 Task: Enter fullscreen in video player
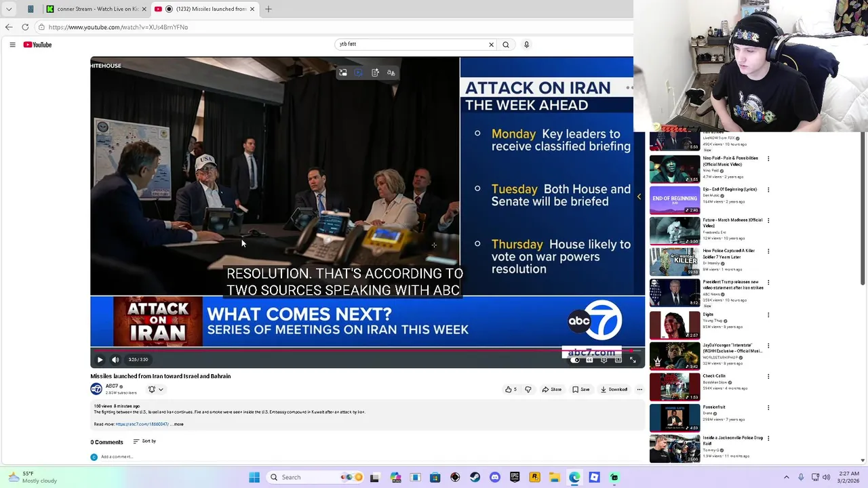pyautogui.click(x=633, y=360)
